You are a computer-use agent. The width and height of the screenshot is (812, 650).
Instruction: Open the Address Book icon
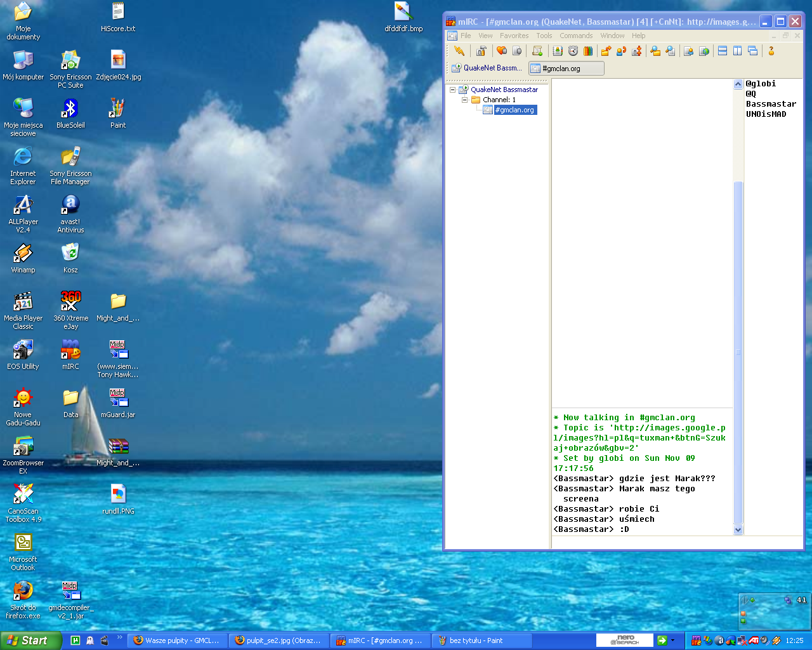coord(558,51)
